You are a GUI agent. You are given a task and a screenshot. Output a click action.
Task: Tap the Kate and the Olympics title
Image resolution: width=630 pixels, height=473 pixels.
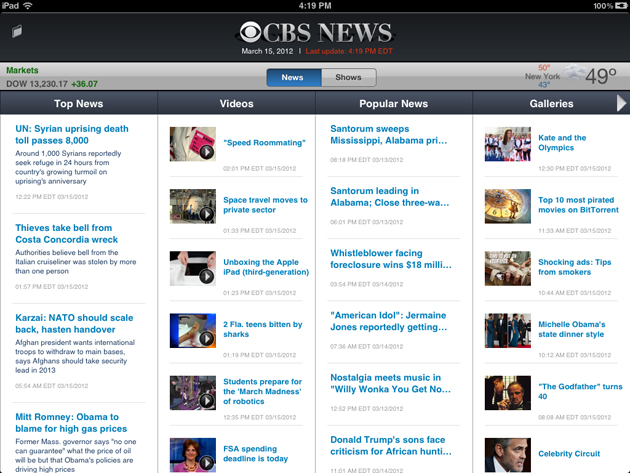[562, 143]
